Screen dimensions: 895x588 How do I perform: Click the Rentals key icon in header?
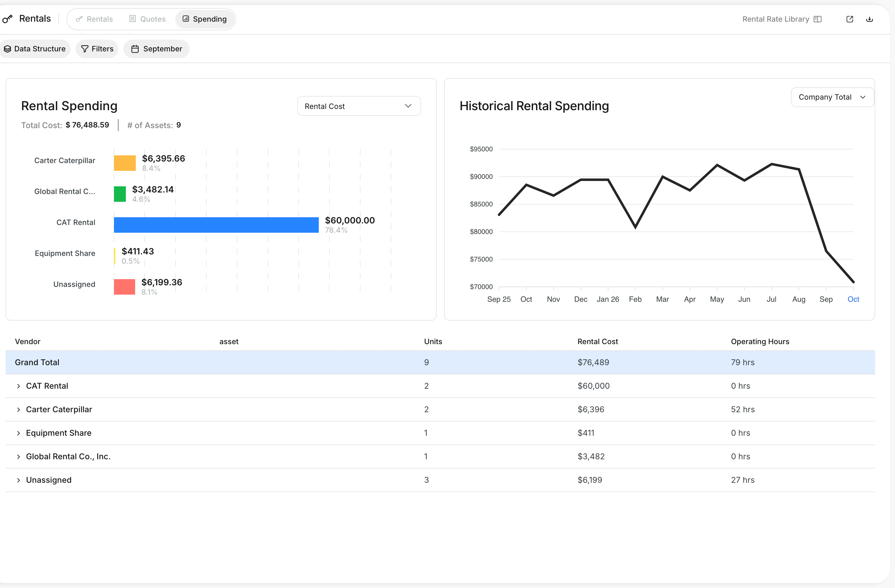[x=7, y=19]
